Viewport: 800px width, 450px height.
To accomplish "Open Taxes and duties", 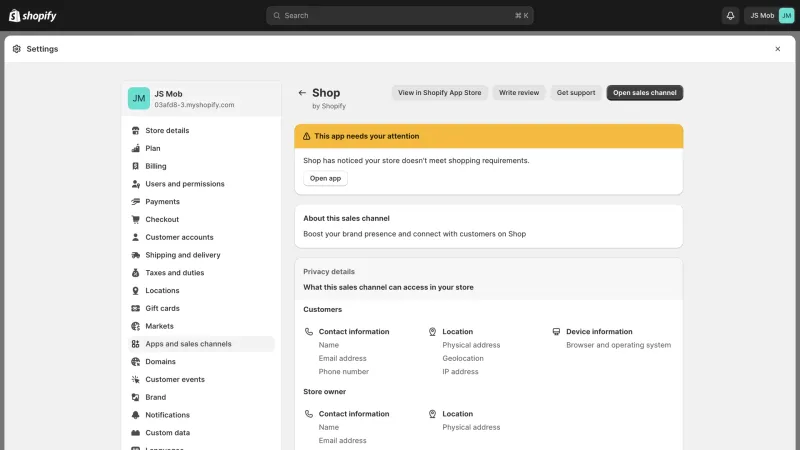I will point(202,273).
